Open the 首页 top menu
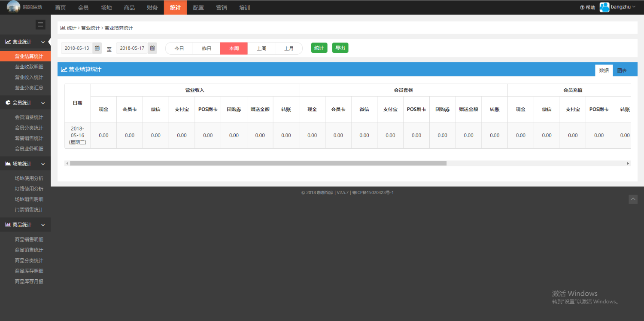The width and height of the screenshot is (644, 321). tap(61, 7)
